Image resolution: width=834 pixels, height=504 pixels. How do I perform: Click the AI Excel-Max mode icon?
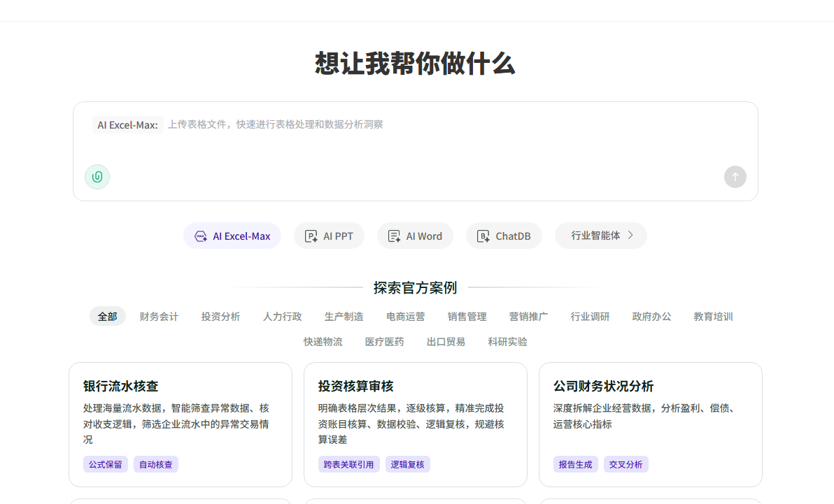[201, 236]
